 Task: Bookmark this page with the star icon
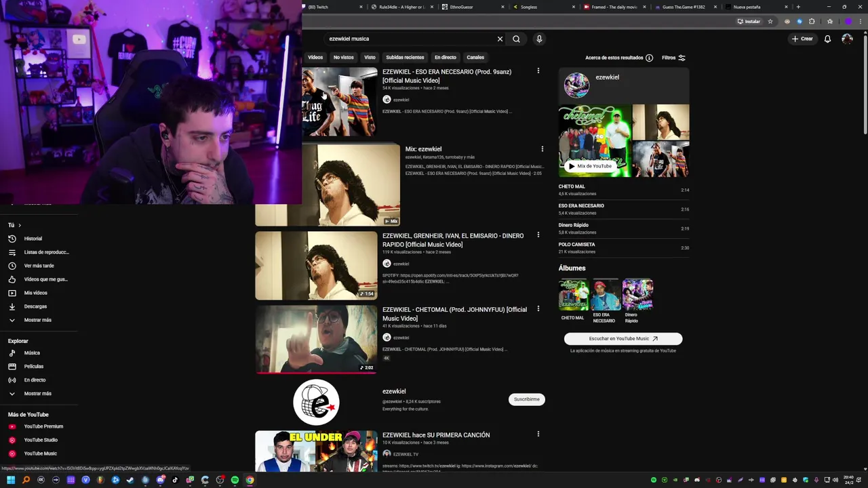click(770, 21)
